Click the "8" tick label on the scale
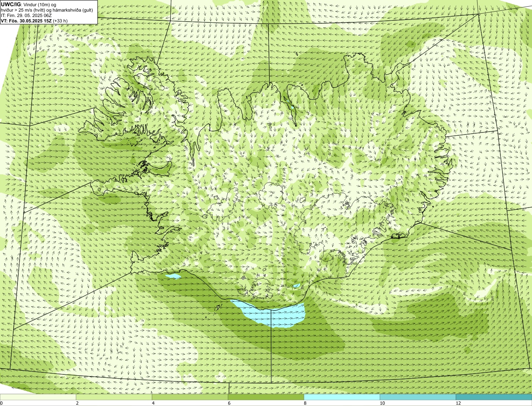The image size is (532, 406). 305,403
